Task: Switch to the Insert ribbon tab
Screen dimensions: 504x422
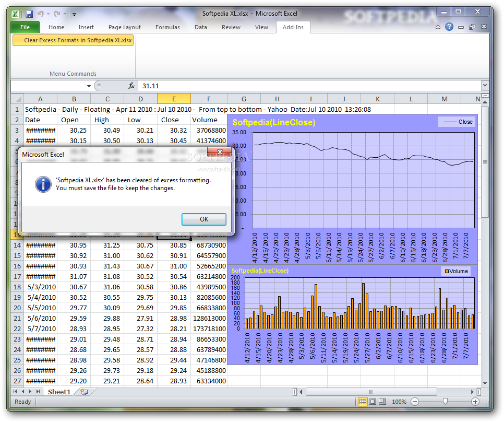Action: [86, 27]
